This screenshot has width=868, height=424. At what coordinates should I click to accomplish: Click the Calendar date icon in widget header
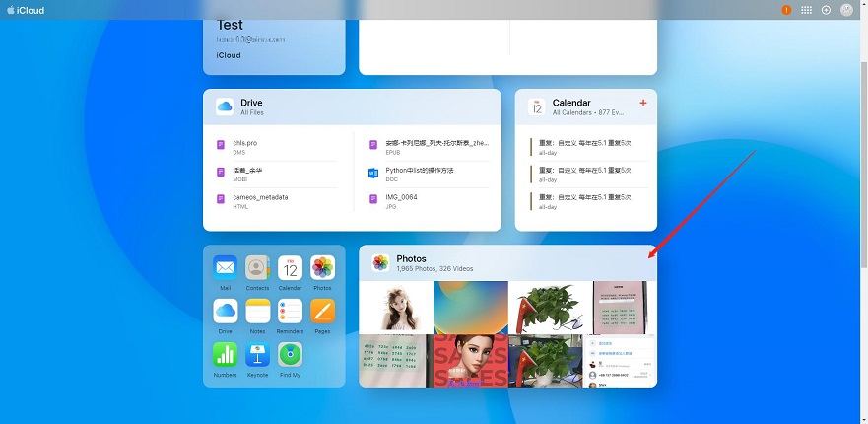point(536,106)
